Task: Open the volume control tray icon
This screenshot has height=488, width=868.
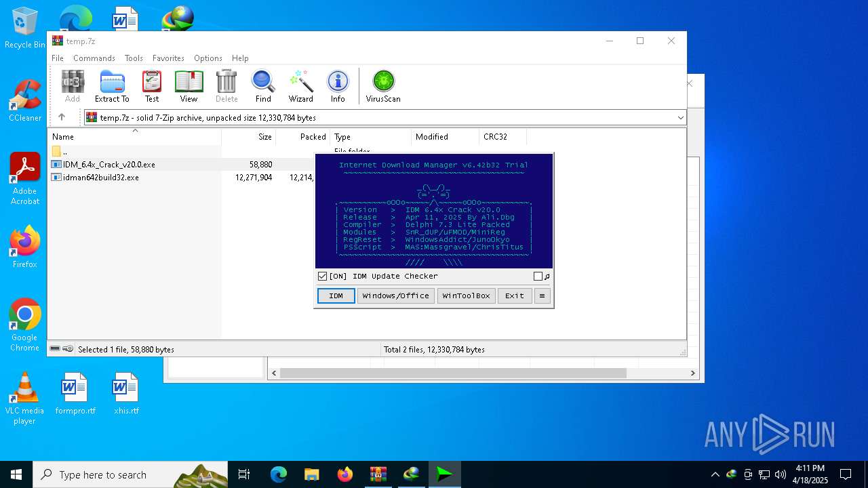Action: coord(781,474)
